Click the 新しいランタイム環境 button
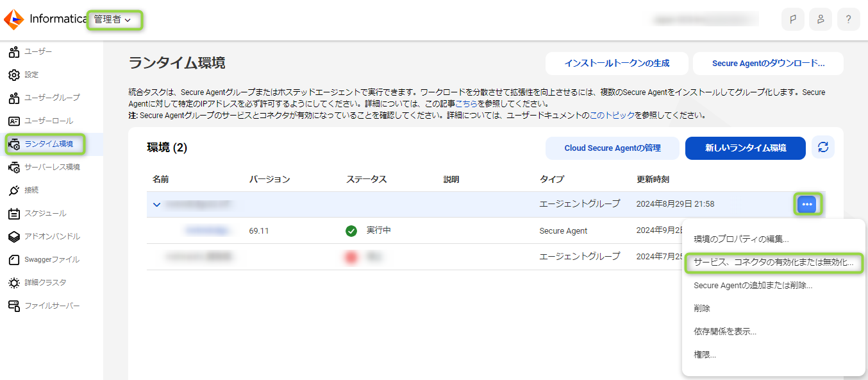868x380 pixels. (745, 148)
